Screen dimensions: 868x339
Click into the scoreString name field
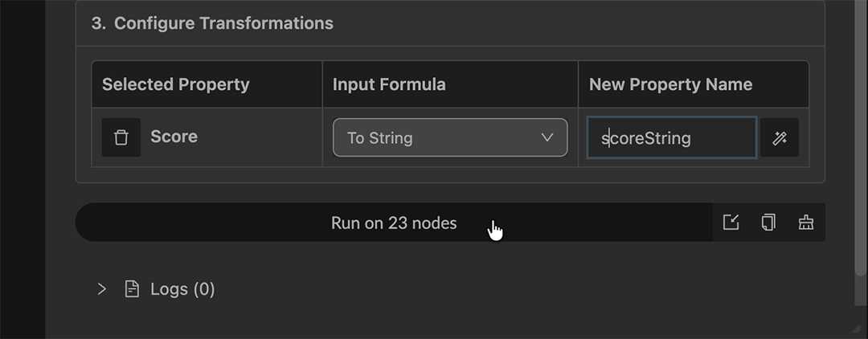point(671,138)
